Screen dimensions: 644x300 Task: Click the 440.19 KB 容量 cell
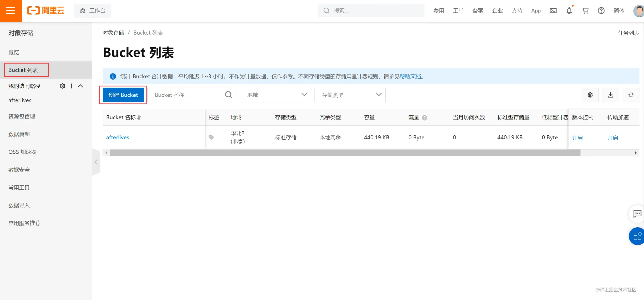click(x=376, y=137)
